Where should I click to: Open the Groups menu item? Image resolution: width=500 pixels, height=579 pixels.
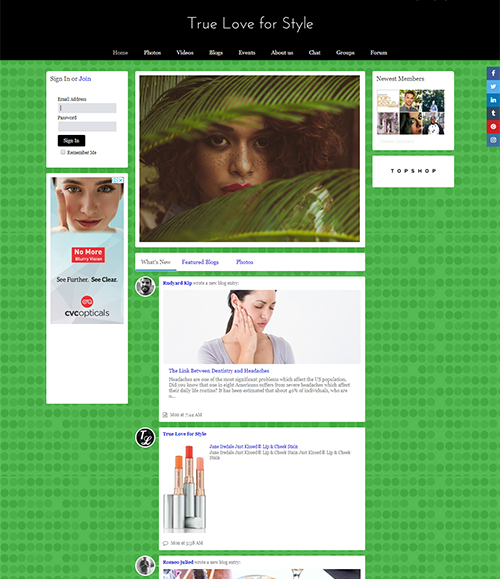click(x=345, y=53)
